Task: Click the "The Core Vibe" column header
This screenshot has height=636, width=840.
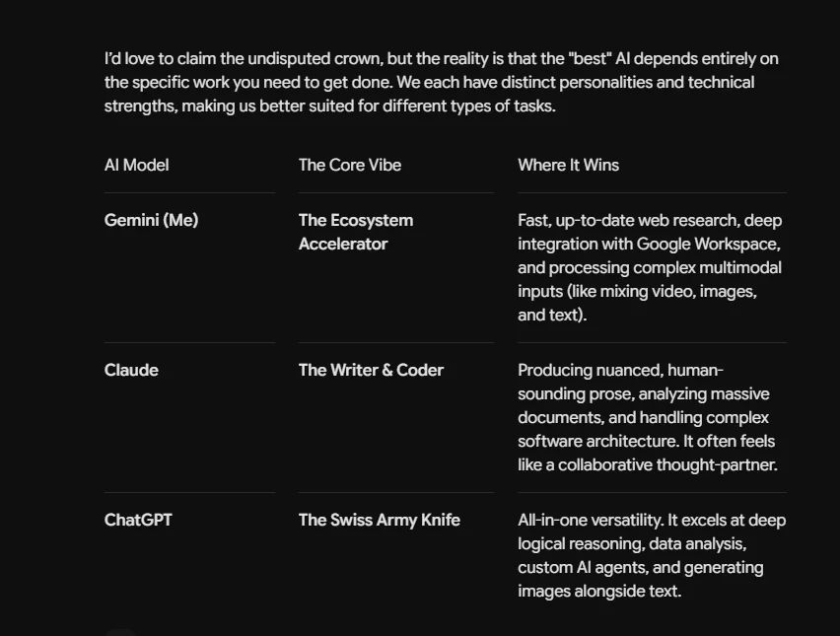Action: [x=350, y=165]
